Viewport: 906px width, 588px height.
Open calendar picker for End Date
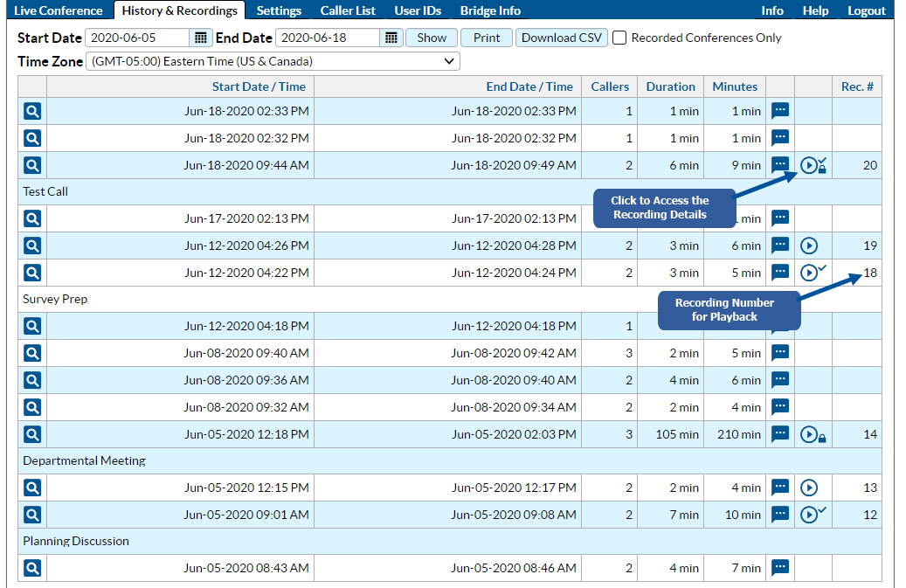click(x=391, y=38)
